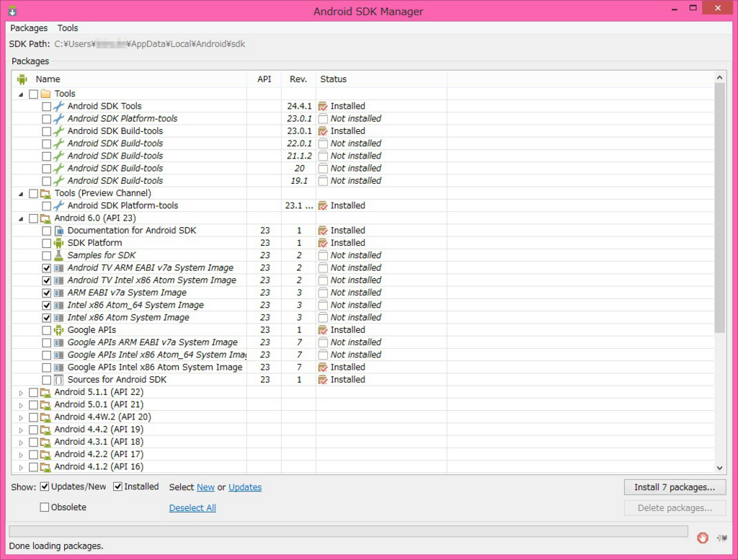
Task: Uncheck Android TV ARM EABI v7a System Image
Action: (46, 268)
